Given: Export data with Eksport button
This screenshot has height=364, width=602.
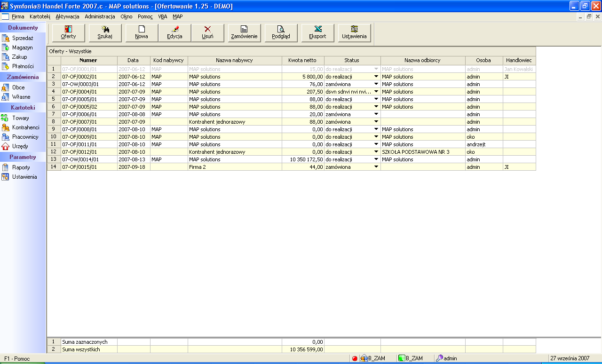Looking at the screenshot, I should tap(318, 33).
